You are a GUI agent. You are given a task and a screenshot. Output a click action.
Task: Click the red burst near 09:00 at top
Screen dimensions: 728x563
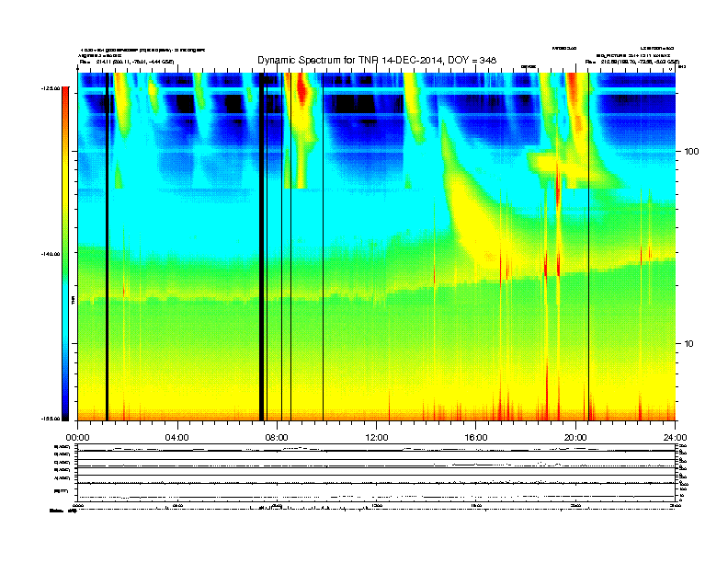[x=302, y=90]
